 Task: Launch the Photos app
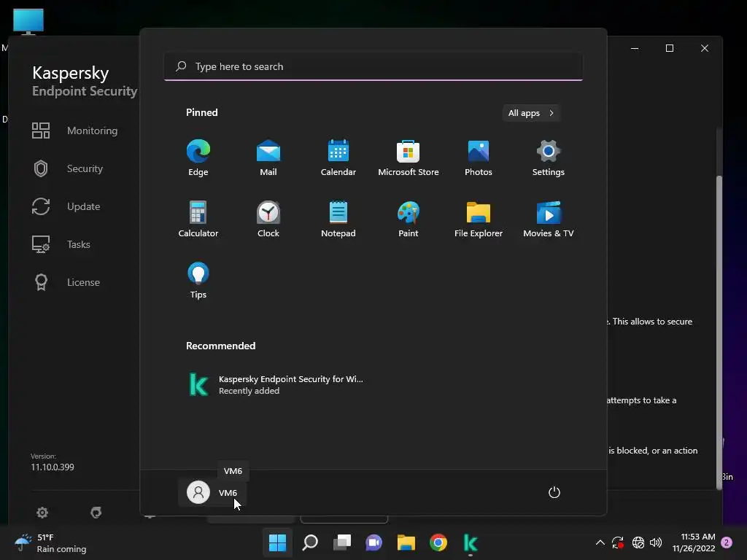[479, 158]
